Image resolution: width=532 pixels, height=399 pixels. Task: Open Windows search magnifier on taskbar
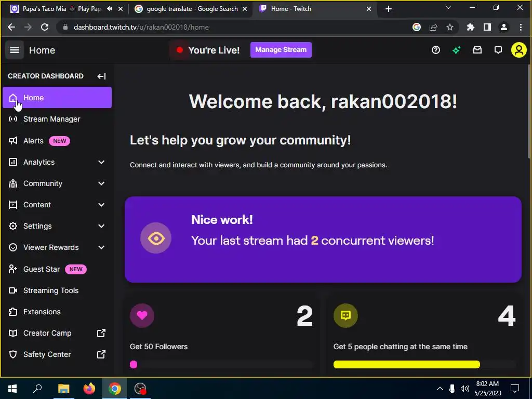[37, 389]
